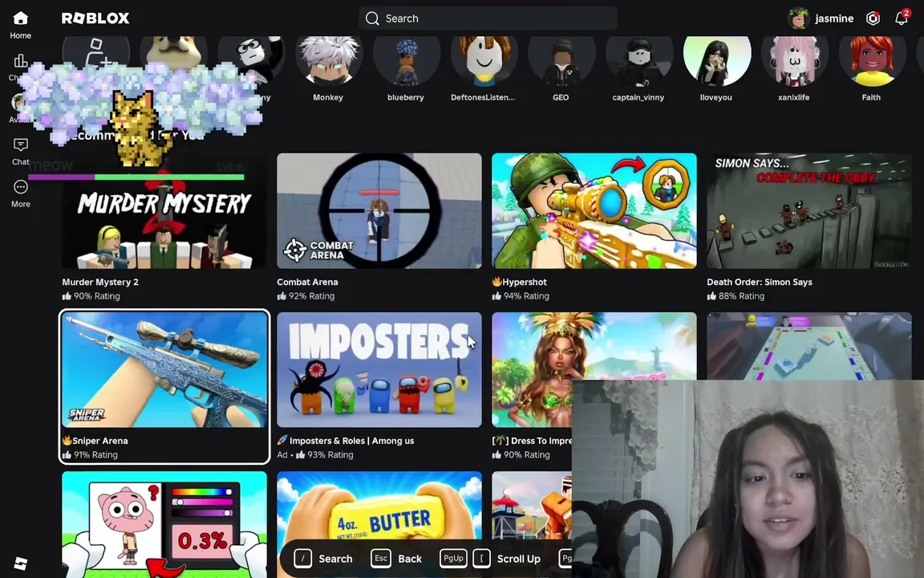Click the Murder Mystery 2 title
Image resolution: width=924 pixels, height=578 pixels.
[x=100, y=282]
